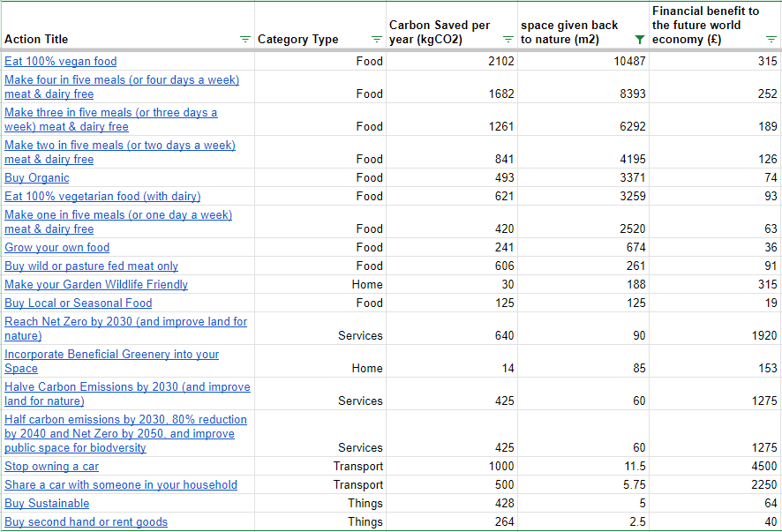Follow the 'Buy Local or Seasonal Food' link
Image resolution: width=782 pixels, height=532 pixels.
[x=79, y=303]
